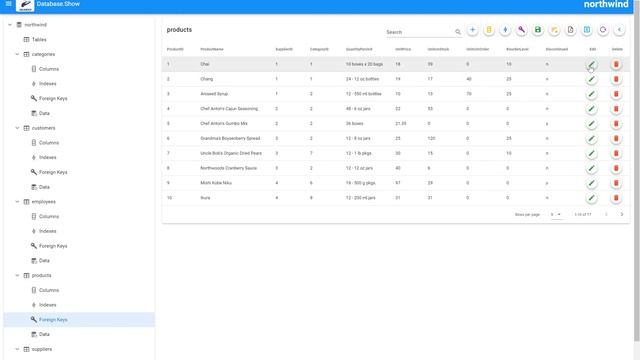Click the yellow edit note toolbar icon
The height and width of the screenshot is (360, 640).
click(x=554, y=30)
